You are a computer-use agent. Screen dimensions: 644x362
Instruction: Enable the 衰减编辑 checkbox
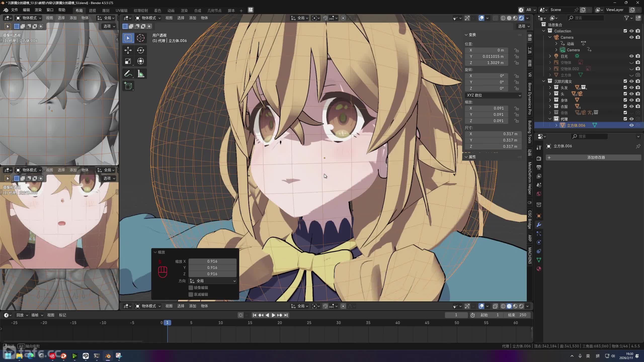click(x=191, y=294)
